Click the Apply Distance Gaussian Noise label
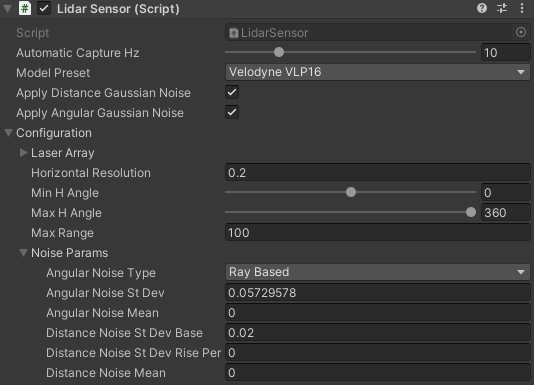 (103, 93)
